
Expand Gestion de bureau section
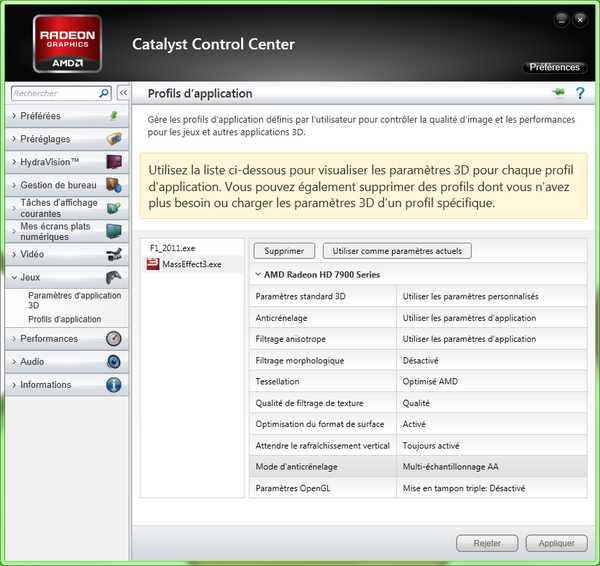point(14,185)
